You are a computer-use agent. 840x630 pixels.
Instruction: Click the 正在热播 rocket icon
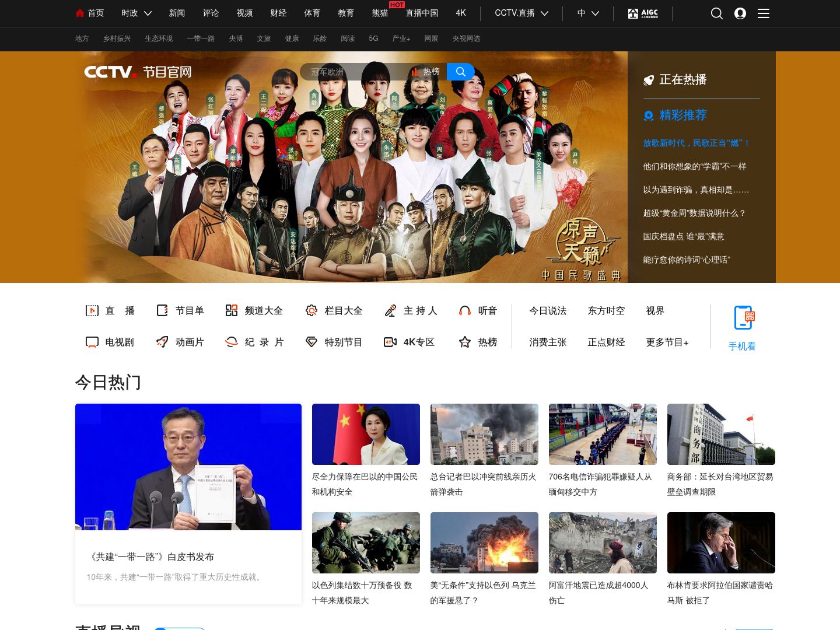pos(649,80)
